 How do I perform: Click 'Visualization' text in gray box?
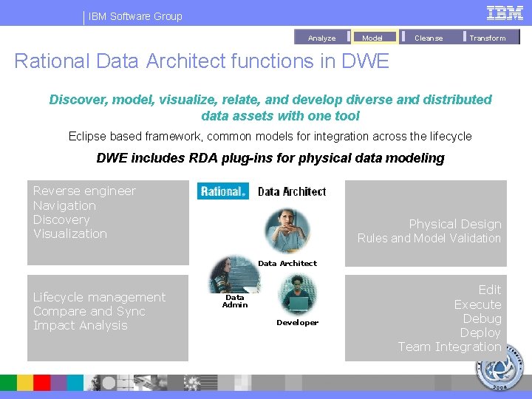70,233
